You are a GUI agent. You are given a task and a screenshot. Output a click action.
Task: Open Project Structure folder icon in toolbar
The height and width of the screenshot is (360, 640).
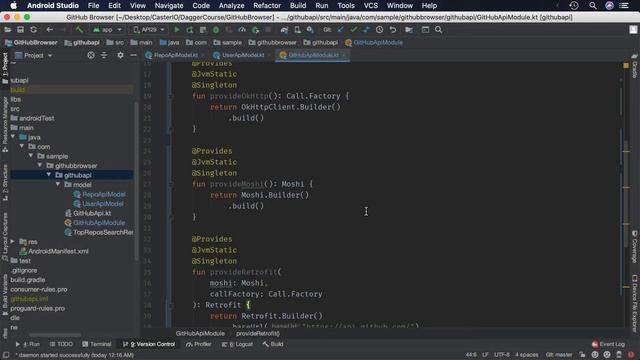click(x=409, y=30)
